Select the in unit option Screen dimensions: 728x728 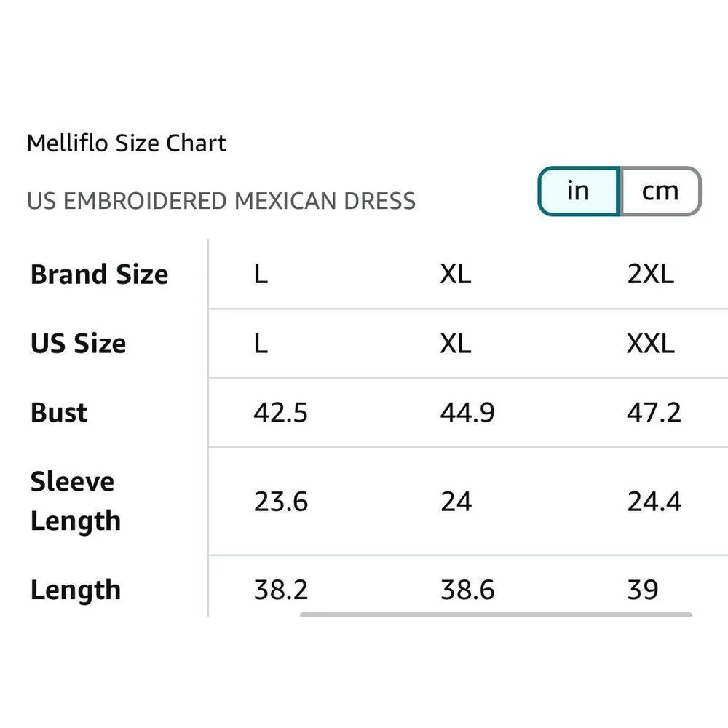point(579,191)
